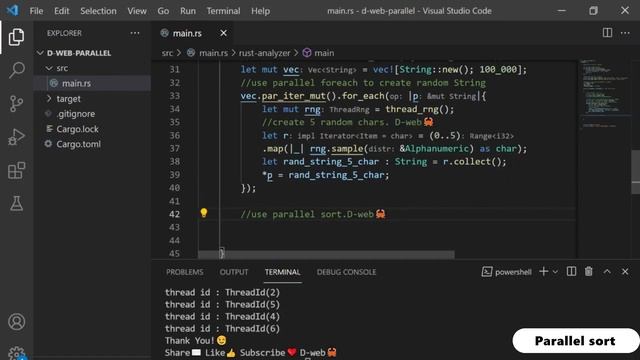Open the Manage gear settings icon
Viewport: 640px width, 360px height.
pyautogui.click(x=16, y=353)
